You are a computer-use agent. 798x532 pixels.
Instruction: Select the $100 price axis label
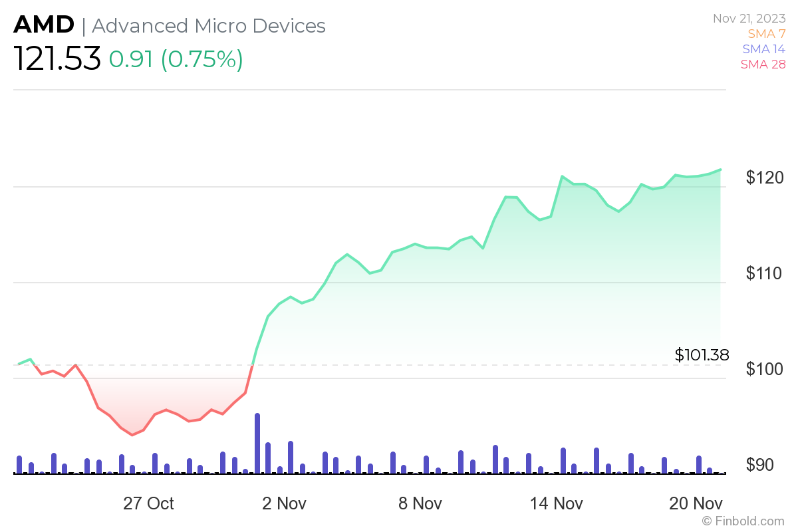pyautogui.click(x=765, y=369)
